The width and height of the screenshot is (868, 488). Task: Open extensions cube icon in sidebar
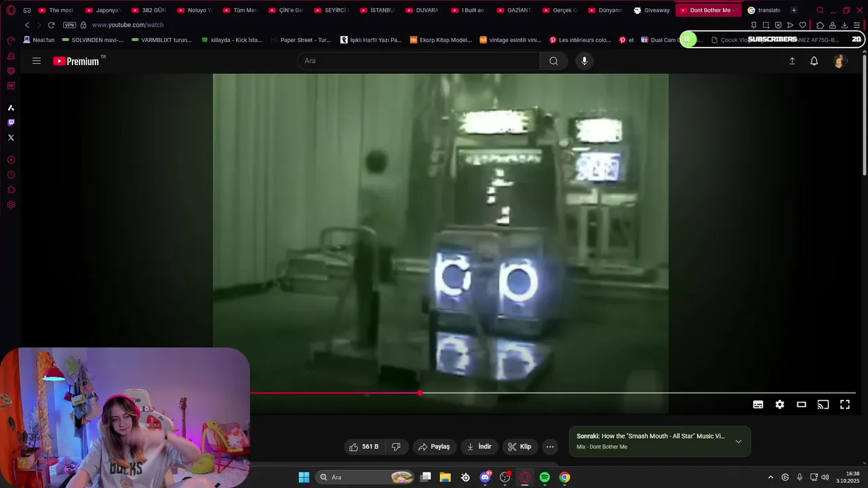coord(11,190)
